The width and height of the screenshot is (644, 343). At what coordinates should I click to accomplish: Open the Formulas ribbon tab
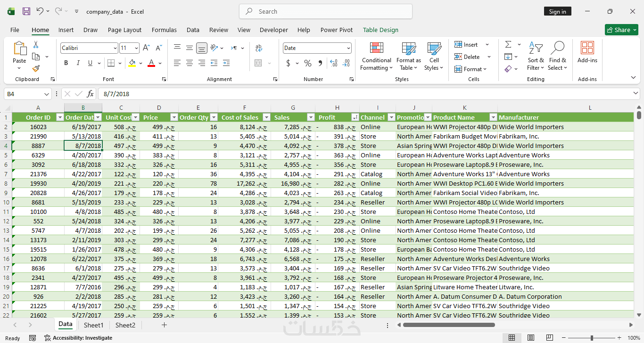pyautogui.click(x=164, y=30)
